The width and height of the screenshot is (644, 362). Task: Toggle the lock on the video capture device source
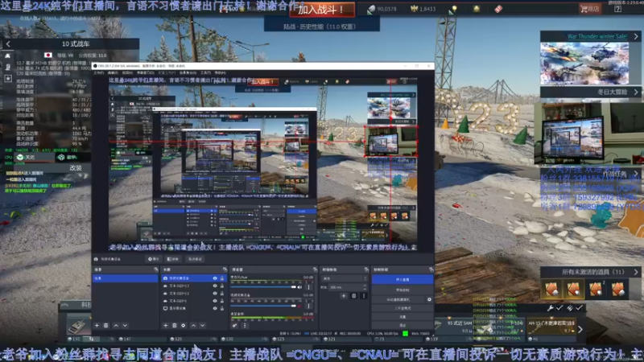tap(222, 278)
